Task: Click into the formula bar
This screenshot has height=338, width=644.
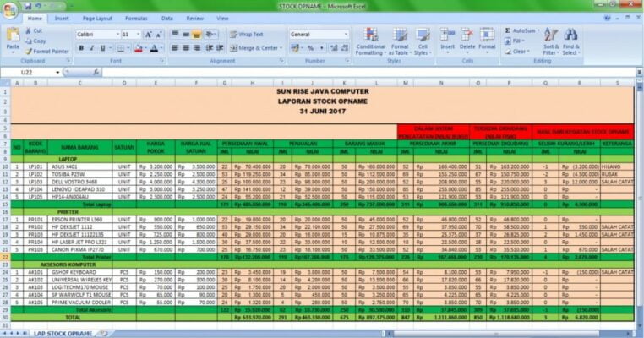Action: click(368, 73)
